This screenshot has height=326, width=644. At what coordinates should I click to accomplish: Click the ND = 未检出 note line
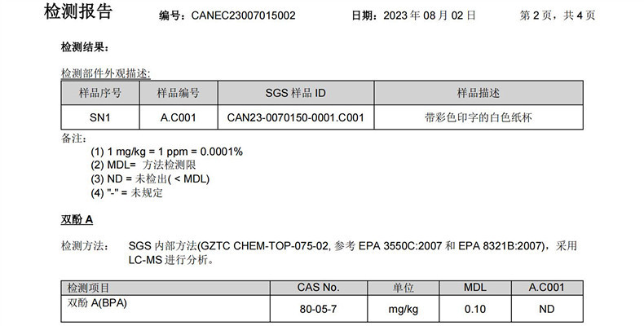click(x=151, y=179)
